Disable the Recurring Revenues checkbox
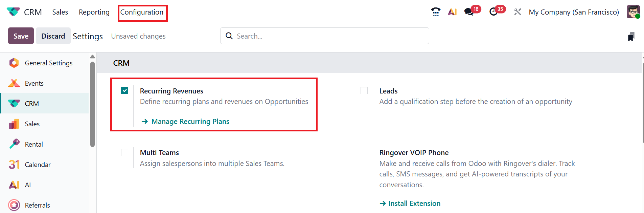The image size is (644, 213). [x=125, y=91]
